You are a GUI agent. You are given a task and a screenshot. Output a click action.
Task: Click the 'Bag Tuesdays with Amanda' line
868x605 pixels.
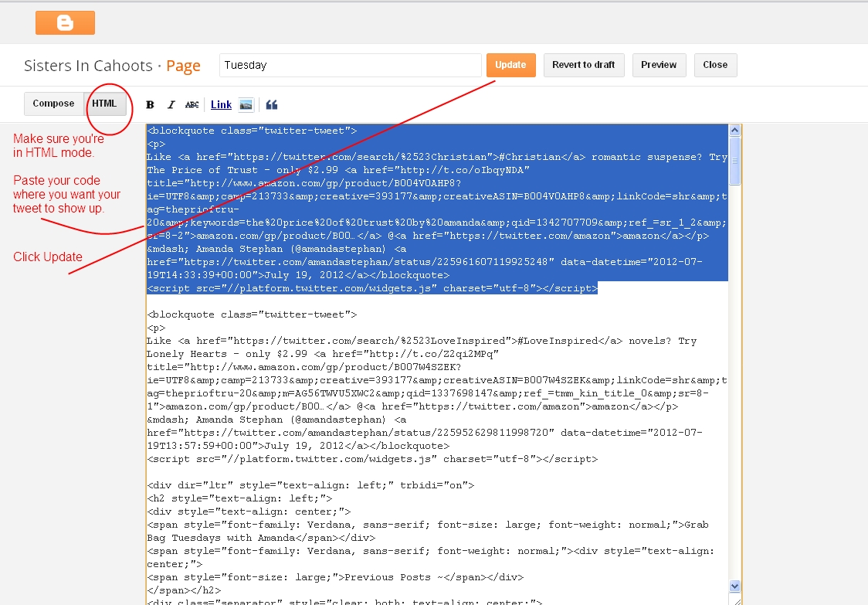[x=261, y=538]
